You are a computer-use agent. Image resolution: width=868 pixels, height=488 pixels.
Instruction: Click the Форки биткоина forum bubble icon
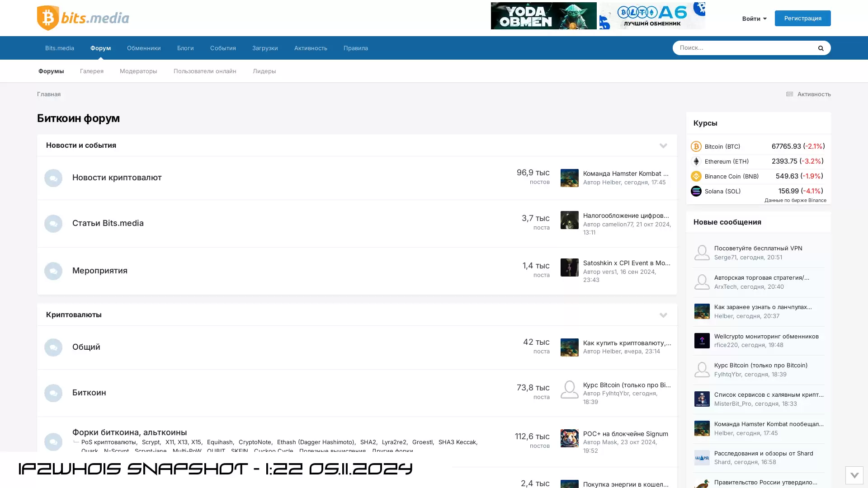coord(53,442)
